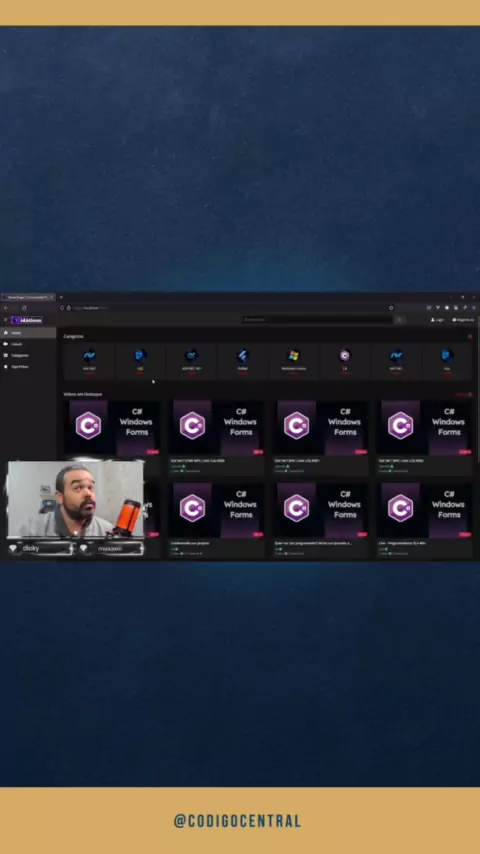This screenshot has height=854, width=480.
Task: Select the C# category icon
Action: coord(345,356)
